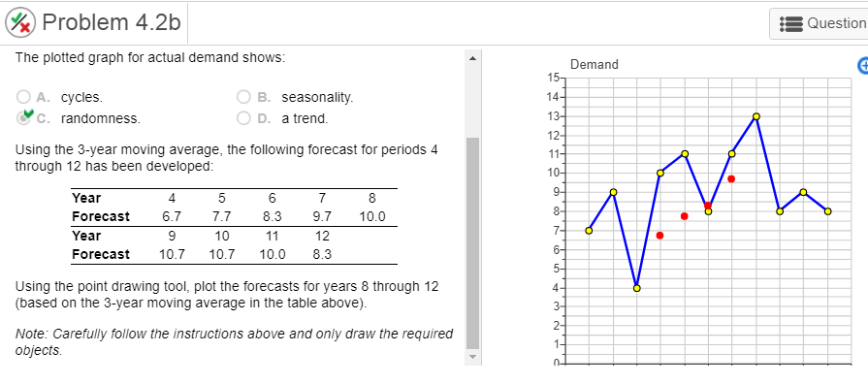Select option B seasonality radio button
The width and height of the screenshot is (868, 384).
pyautogui.click(x=244, y=97)
